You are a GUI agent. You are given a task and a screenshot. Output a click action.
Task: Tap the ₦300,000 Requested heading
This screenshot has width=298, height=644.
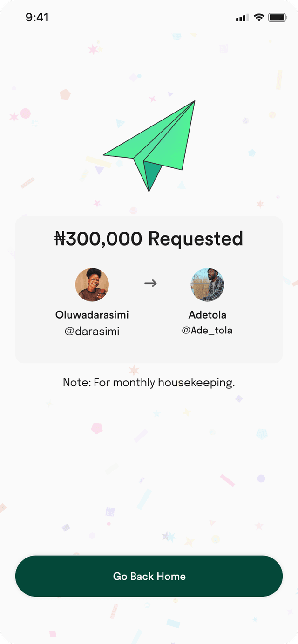(x=149, y=239)
